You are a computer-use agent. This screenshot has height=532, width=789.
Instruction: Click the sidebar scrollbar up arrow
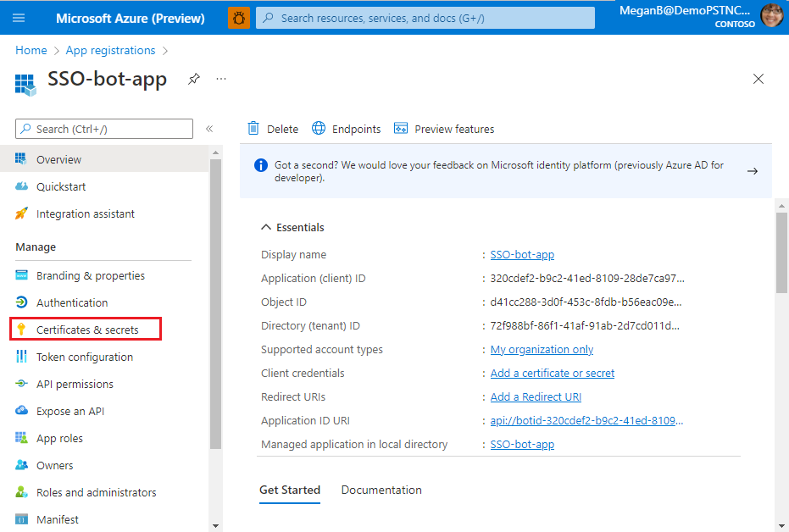(x=215, y=152)
